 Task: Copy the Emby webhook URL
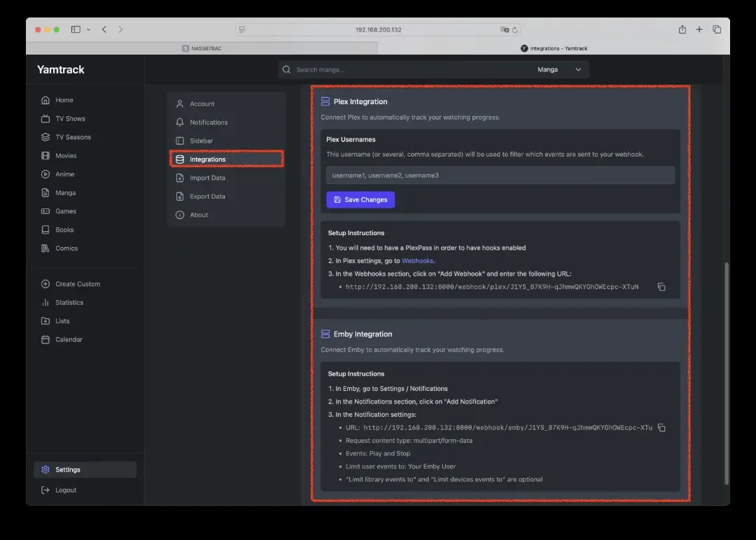coord(661,427)
